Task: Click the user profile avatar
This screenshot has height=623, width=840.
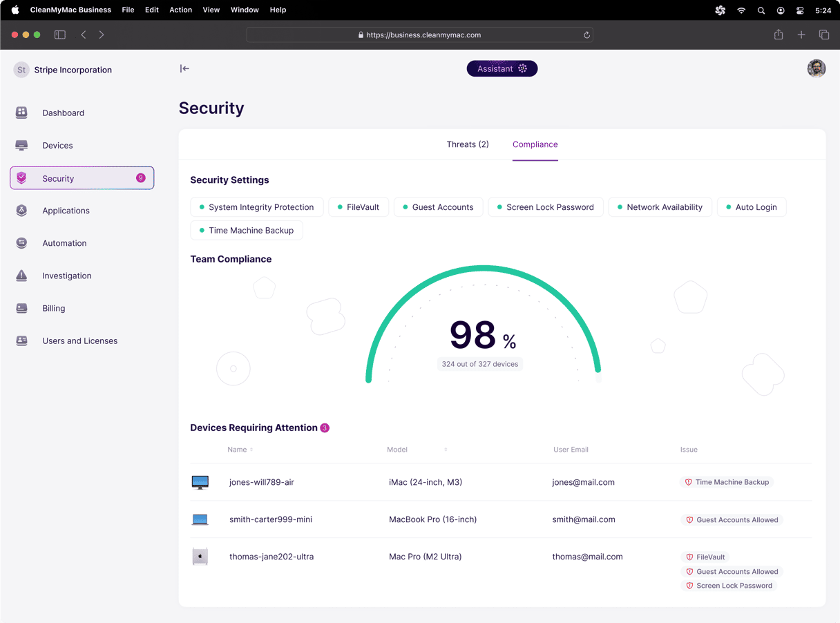Action: [x=817, y=68]
